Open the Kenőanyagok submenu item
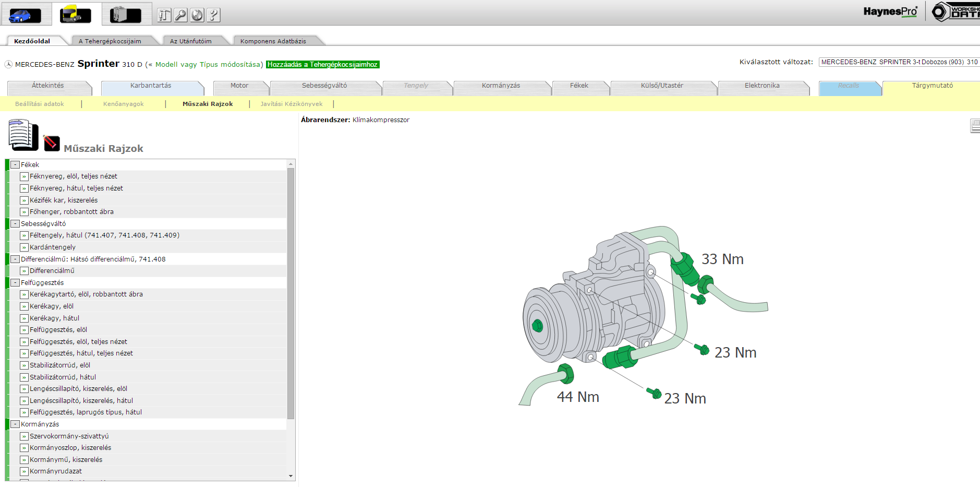Viewport: 980px width, 487px height. coord(123,104)
